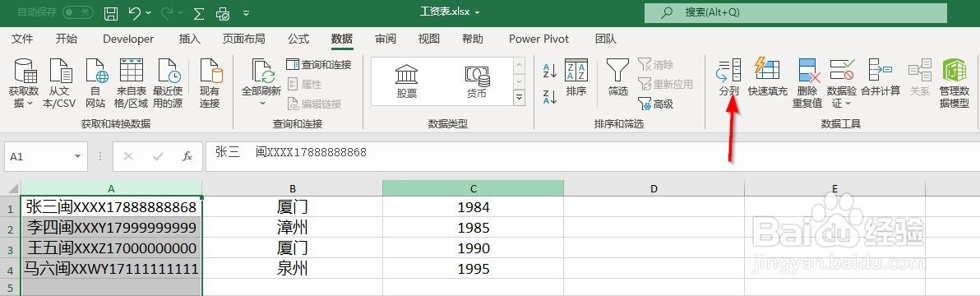
Task: Click the Insert Function fx button
Action: pyautogui.click(x=187, y=157)
